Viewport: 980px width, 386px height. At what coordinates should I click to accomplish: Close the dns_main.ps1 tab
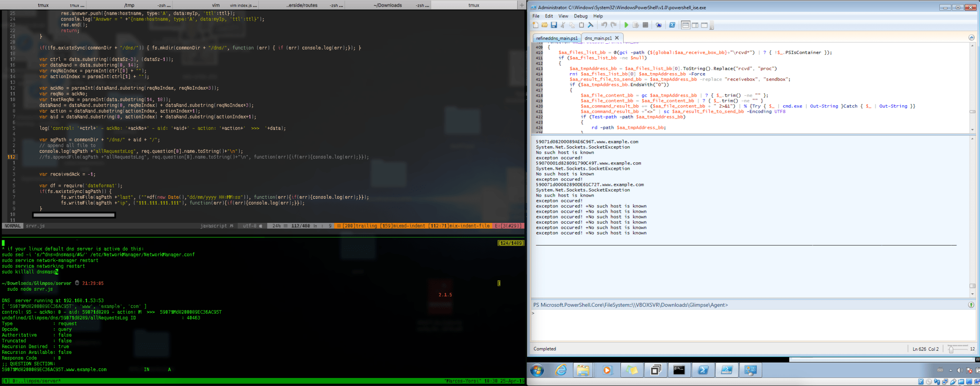pyautogui.click(x=617, y=38)
